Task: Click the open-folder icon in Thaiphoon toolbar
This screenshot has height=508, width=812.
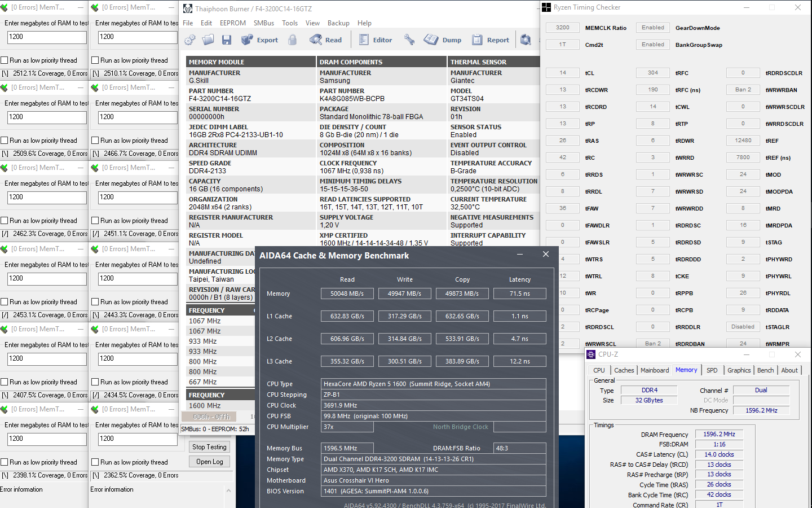Action: point(208,40)
